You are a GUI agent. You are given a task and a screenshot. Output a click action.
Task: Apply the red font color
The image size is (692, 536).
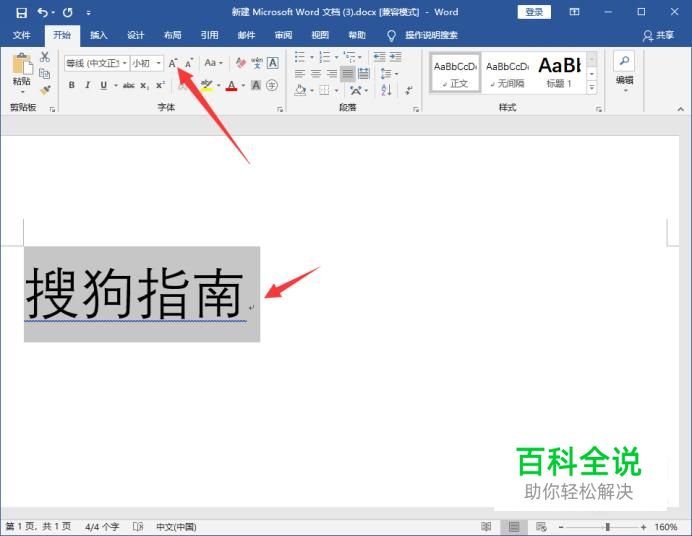click(x=231, y=85)
